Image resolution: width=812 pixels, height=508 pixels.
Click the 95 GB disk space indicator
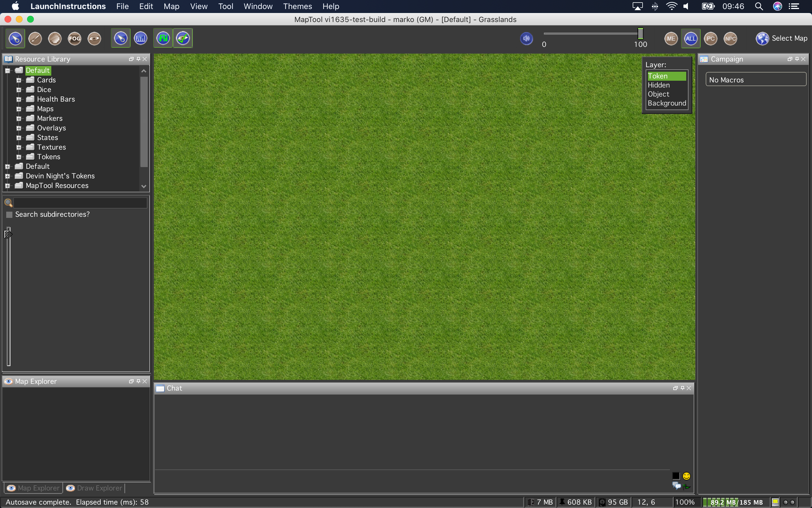tap(613, 502)
